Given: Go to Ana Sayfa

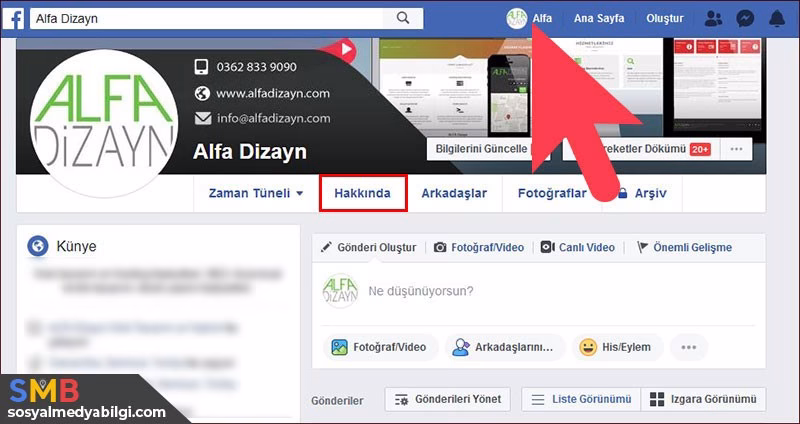Looking at the screenshot, I should pos(599,18).
